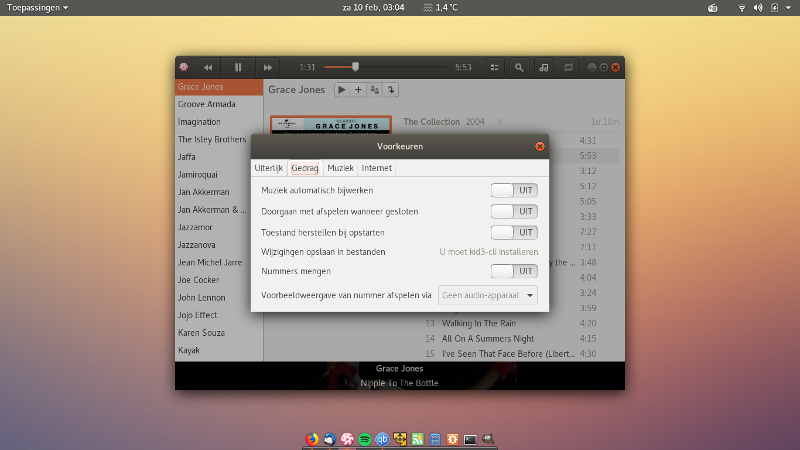Select Karen Souza in the sidebar
800x450 pixels.
pyautogui.click(x=219, y=333)
